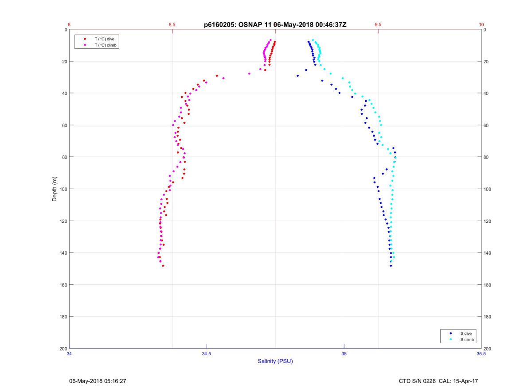Click the plot title "p6160205: OSNAP 11 06-May-2018 00:46:37Z"
This screenshot has width=532, height=392.
[275, 25]
